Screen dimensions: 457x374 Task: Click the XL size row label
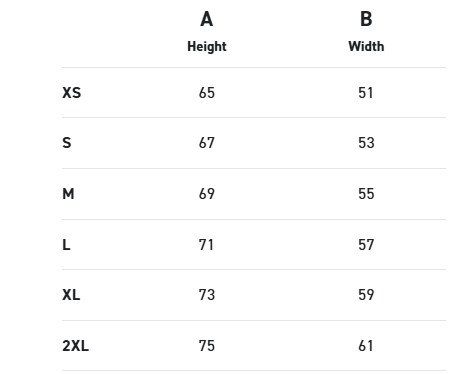(71, 295)
